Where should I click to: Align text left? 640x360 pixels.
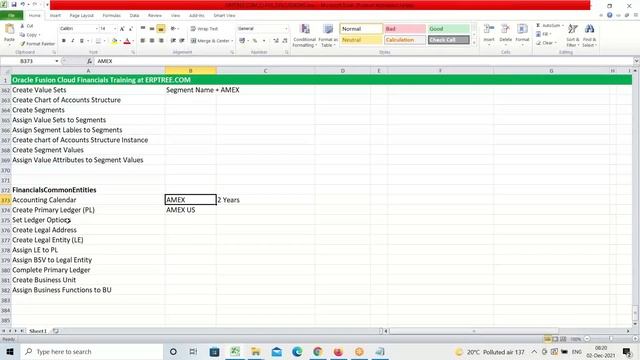pyautogui.click(x=143, y=41)
